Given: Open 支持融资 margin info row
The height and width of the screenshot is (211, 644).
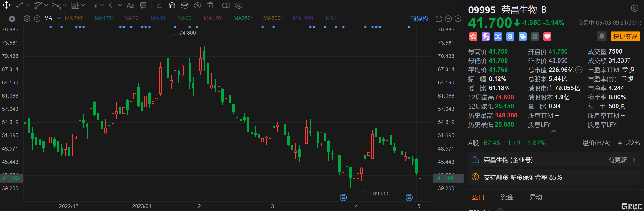Looking at the screenshot, I should pyautogui.click(x=554, y=177).
